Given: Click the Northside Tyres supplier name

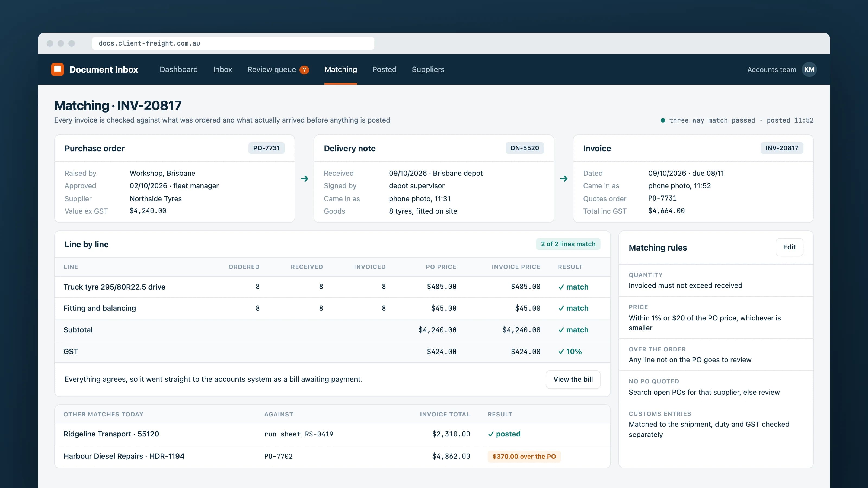Looking at the screenshot, I should [155, 199].
